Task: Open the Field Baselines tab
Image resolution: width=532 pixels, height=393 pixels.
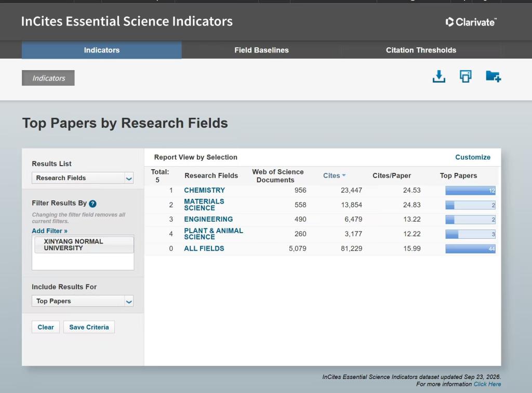Action: (x=262, y=50)
